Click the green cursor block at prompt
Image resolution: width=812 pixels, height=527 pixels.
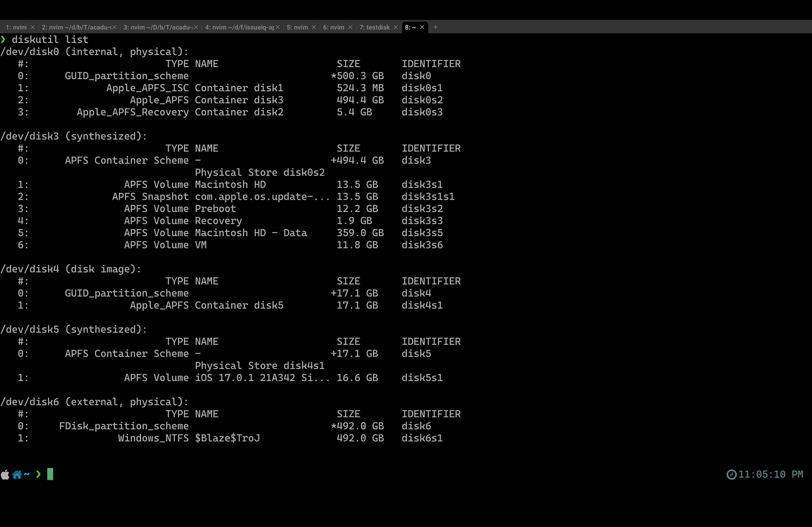50,474
